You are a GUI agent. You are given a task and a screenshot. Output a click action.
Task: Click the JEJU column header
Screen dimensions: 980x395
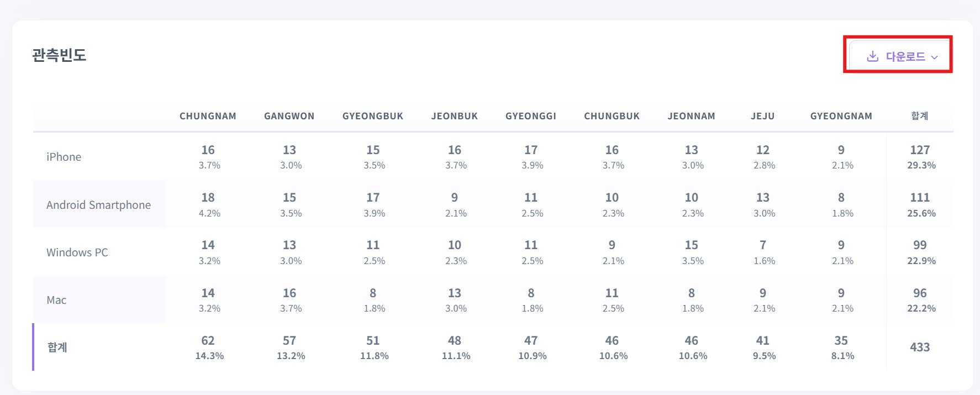pyautogui.click(x=763, y=116)
